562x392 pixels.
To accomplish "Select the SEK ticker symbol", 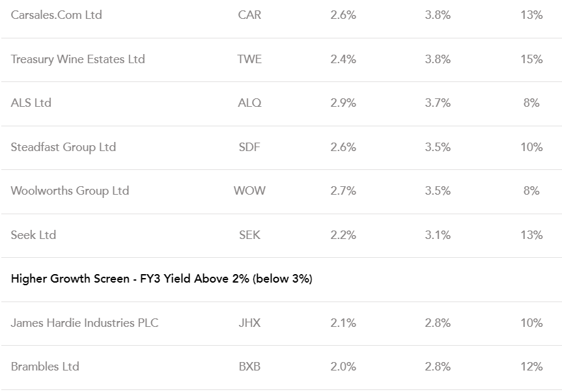I will click(x=249, y=235).
